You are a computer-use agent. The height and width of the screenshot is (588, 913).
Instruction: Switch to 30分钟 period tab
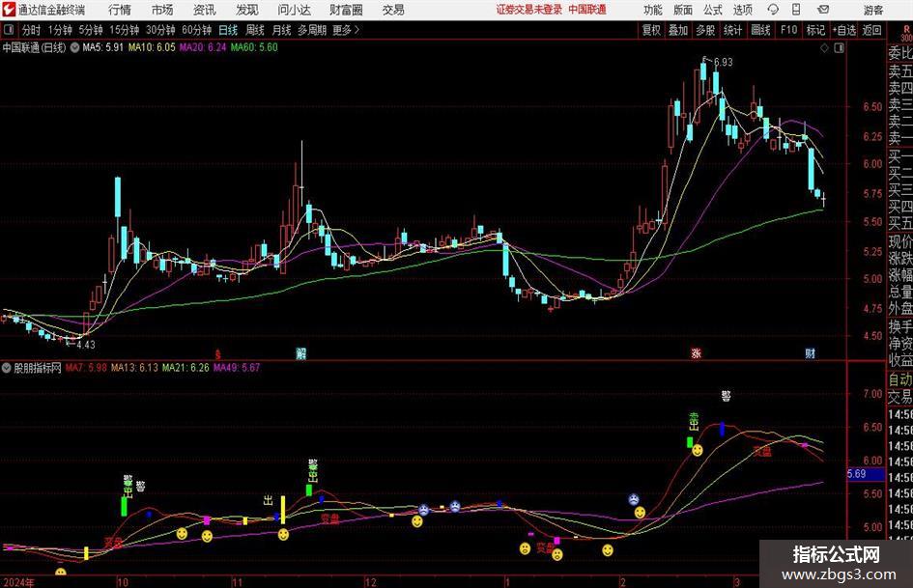tap(160, 30)
